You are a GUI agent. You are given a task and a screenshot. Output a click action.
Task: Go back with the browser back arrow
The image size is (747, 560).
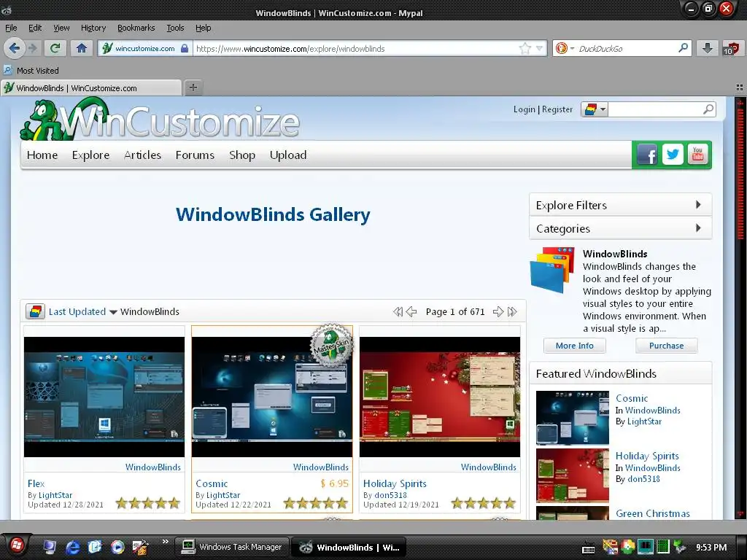pyautogui.click(x=15, y=48)
